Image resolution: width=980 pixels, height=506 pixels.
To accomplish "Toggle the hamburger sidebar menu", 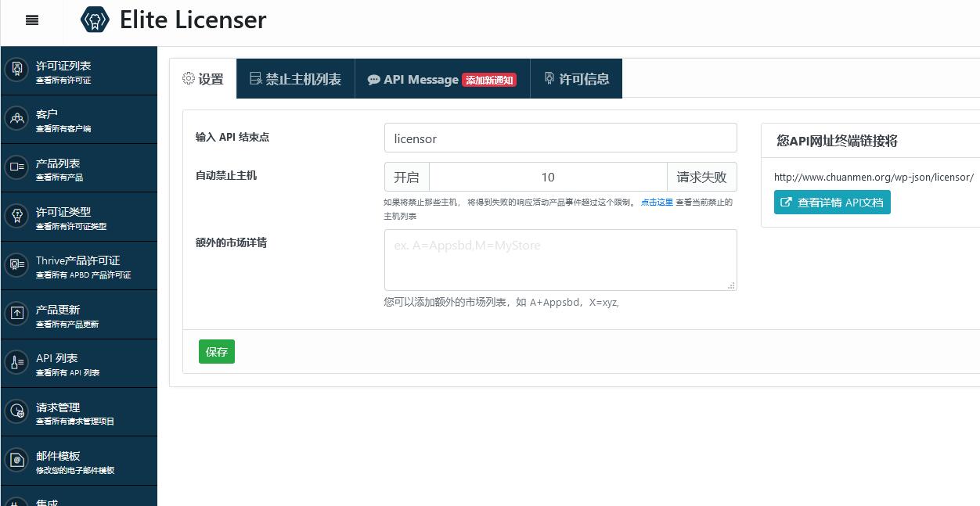I will tap(32, 20).
